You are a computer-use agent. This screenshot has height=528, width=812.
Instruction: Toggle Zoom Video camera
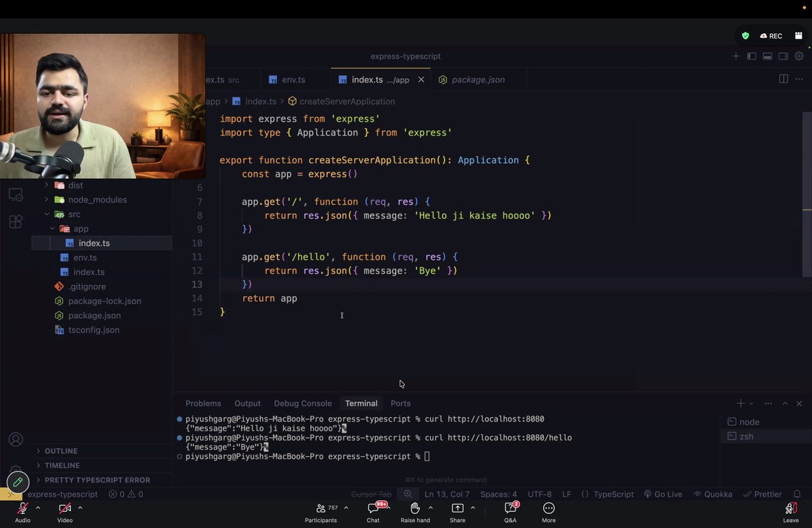(x=65, y=512)
